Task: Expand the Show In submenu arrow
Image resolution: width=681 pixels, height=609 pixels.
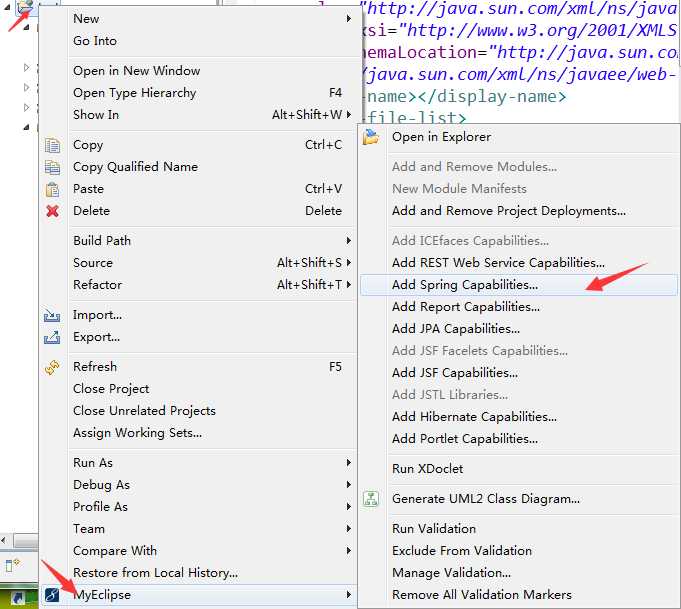Action: pyautogui.click(x=348, y=115)
